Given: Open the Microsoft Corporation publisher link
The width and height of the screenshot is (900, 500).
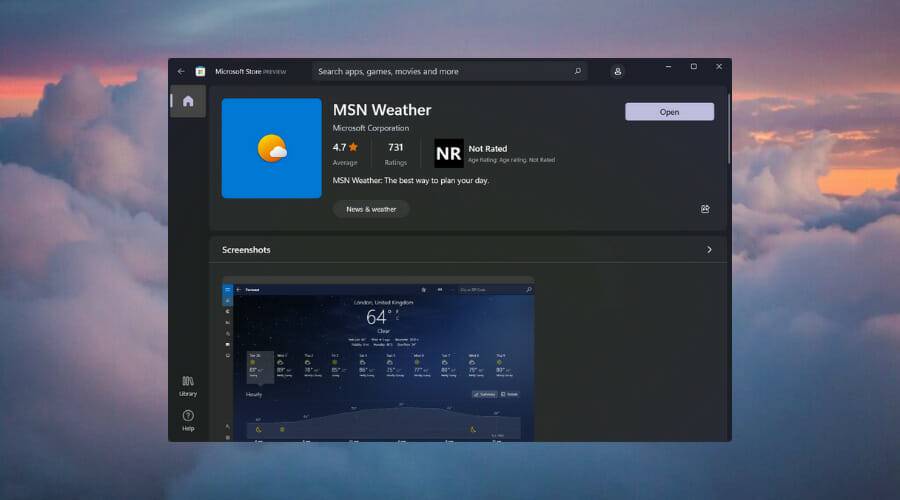Looking at the screenshot, I should tap(371, 128).
